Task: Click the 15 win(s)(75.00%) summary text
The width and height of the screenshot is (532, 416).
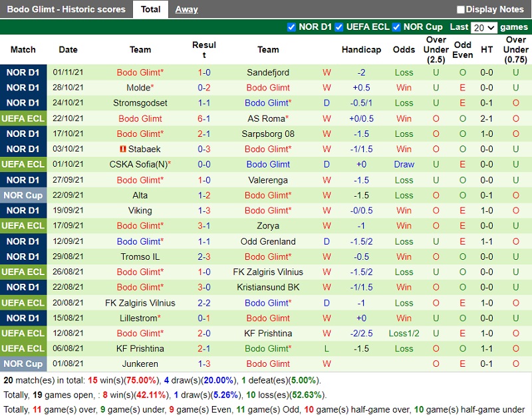Action: pos(124,380)
